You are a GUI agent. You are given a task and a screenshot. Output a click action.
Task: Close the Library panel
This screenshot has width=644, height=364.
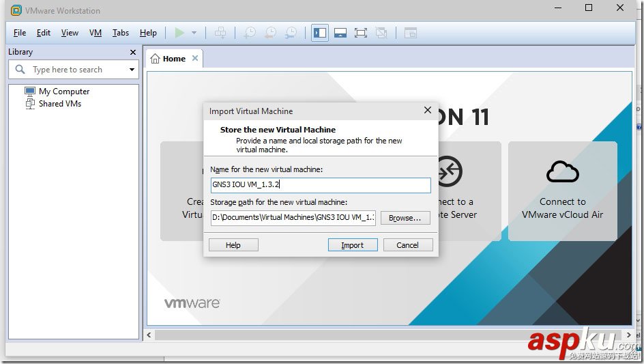132,52
